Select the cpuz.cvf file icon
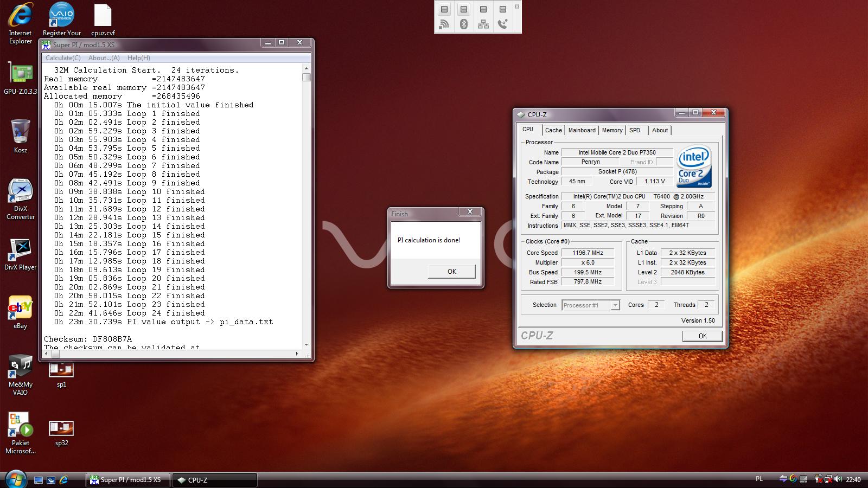 point(103,20)
